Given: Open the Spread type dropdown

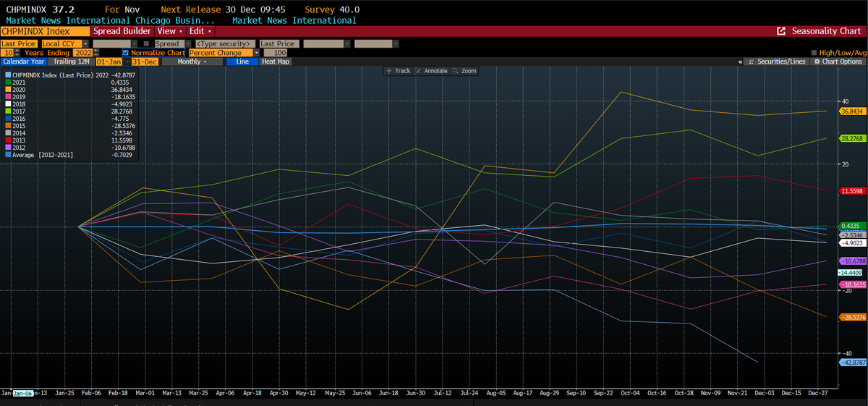Looking at the screenshot, I should [188, 43].
